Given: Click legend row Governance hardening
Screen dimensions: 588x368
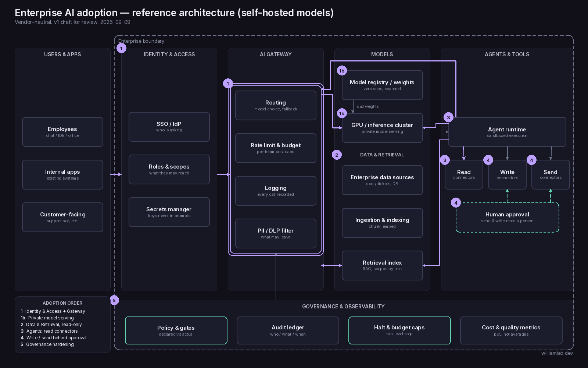Looking at the screenshot, I should coord(47,344).
